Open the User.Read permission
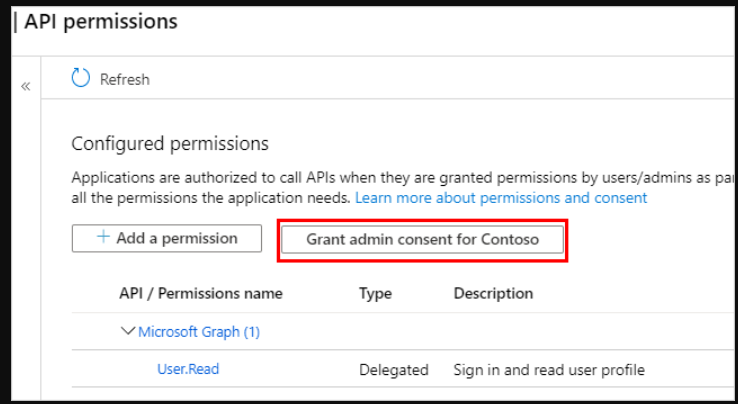Screen dimensions: 738x404 coord(188,369)
